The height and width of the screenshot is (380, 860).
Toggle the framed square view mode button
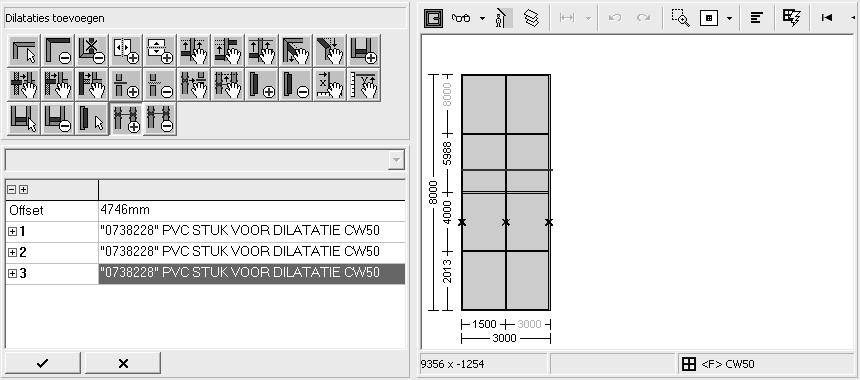pos(433,18)
